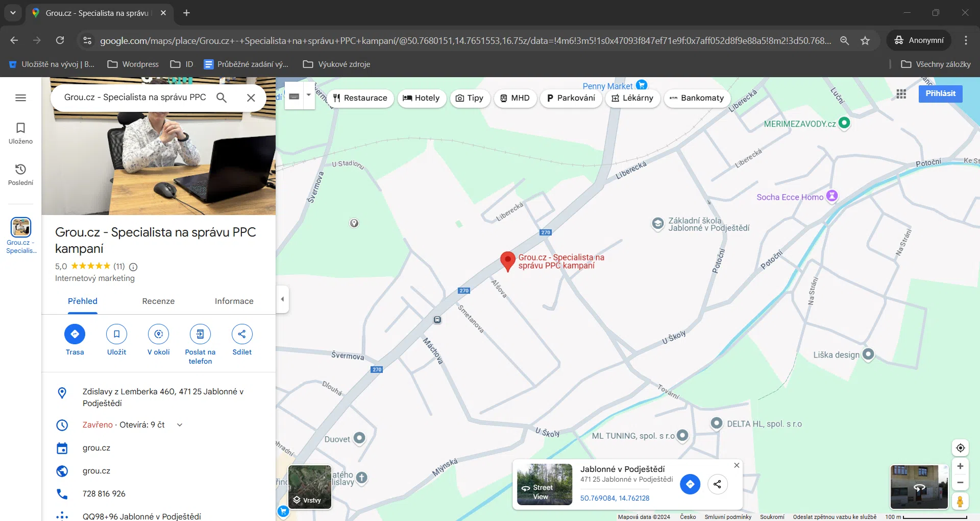Filter map by MHD chip
980x521 pixels.
pyautogui.click(x=514, y=98)
